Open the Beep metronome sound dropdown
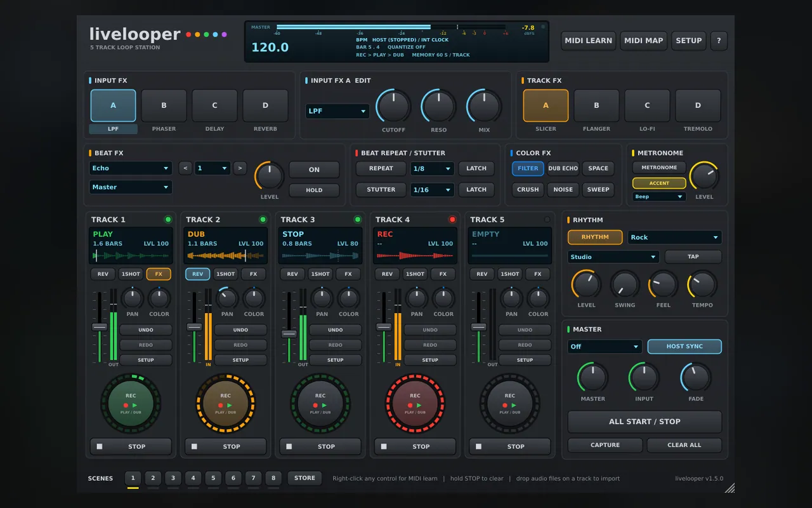812x508 pixels. pyautogui.click(x=659, y=197)
